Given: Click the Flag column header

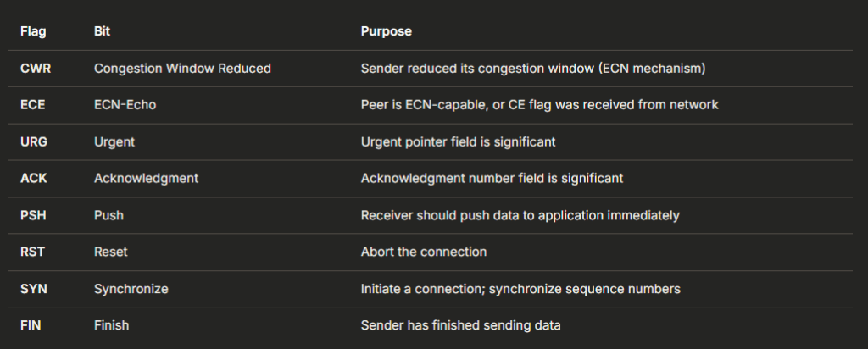Looking at the screenshot, I should [33, 31].
